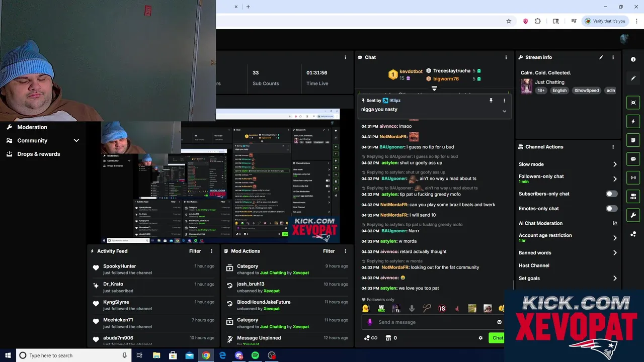This screenshot has height=362, width=644.
Task: Click the 18+ stream tag
Action: [x=541, y=90]
